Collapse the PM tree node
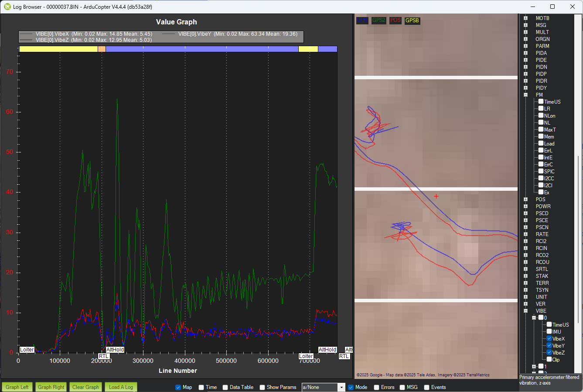583x392 pixels. [x=525, y=95]
